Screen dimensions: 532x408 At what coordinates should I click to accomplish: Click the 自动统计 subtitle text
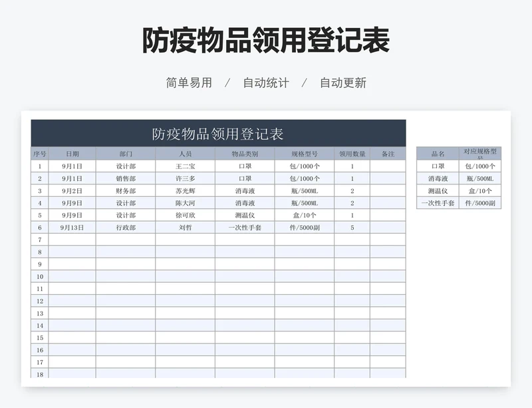(x=265, y=83)
